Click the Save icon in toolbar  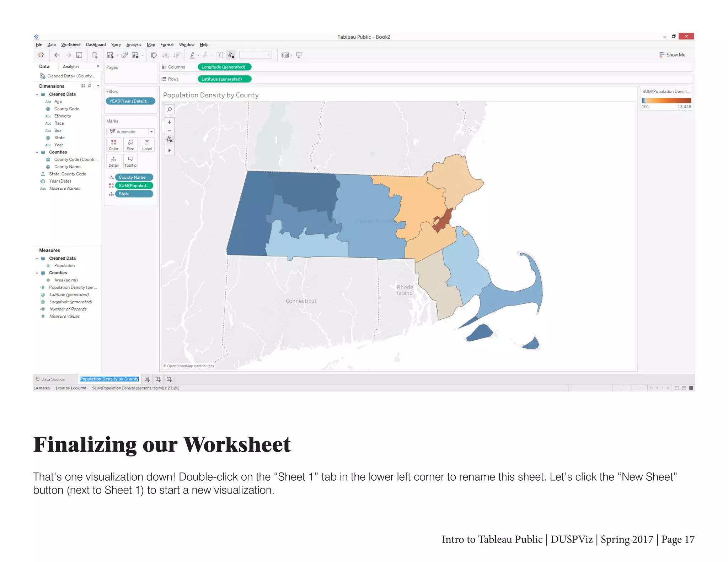click(x=79, y=55)
